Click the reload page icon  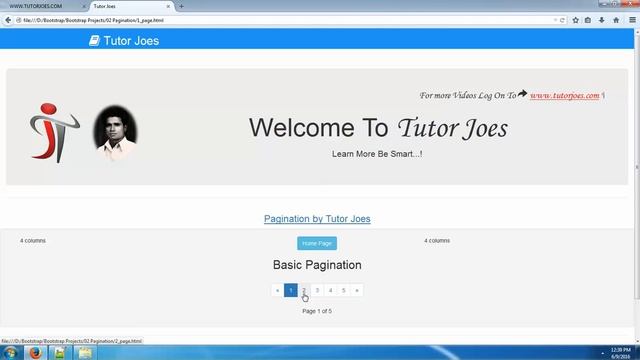(562, 20)
